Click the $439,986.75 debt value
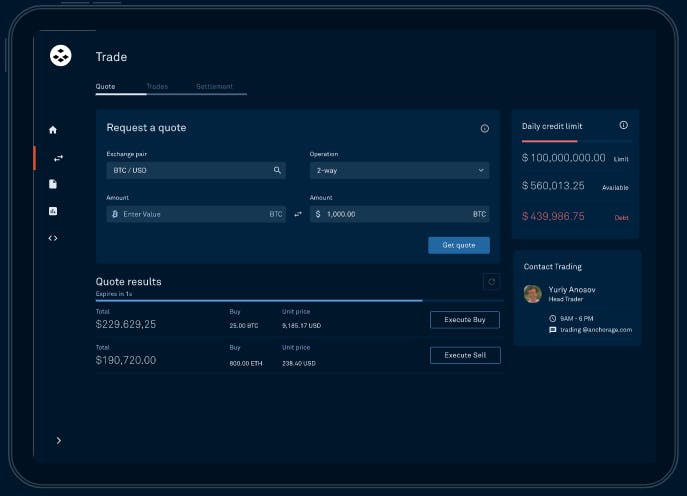Screen dimensions: 687x496 553,216
